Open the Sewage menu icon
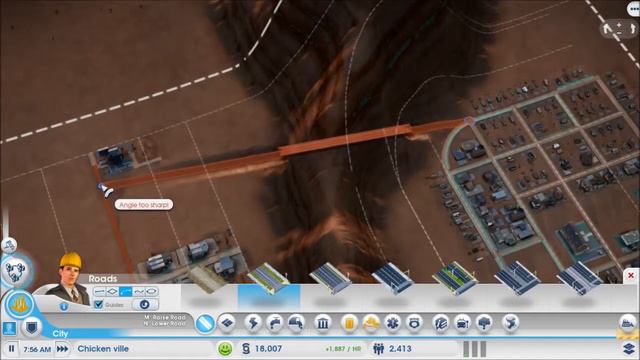Image resolution: width=640 pixels, height=360 pixels. pyautogui.click(x=296, y=323)
